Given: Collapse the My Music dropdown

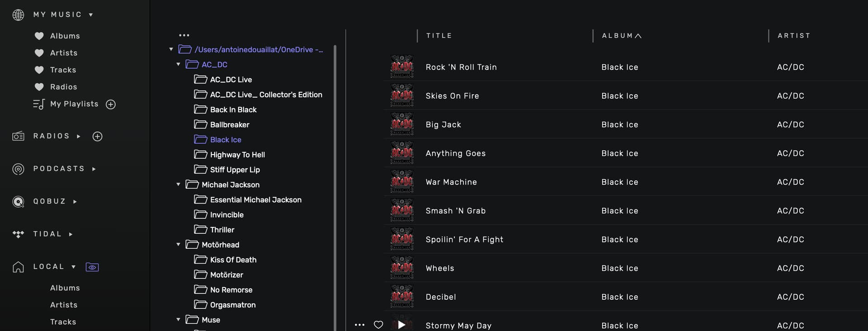Looking at the screenshot, I should tap(91, 15).
